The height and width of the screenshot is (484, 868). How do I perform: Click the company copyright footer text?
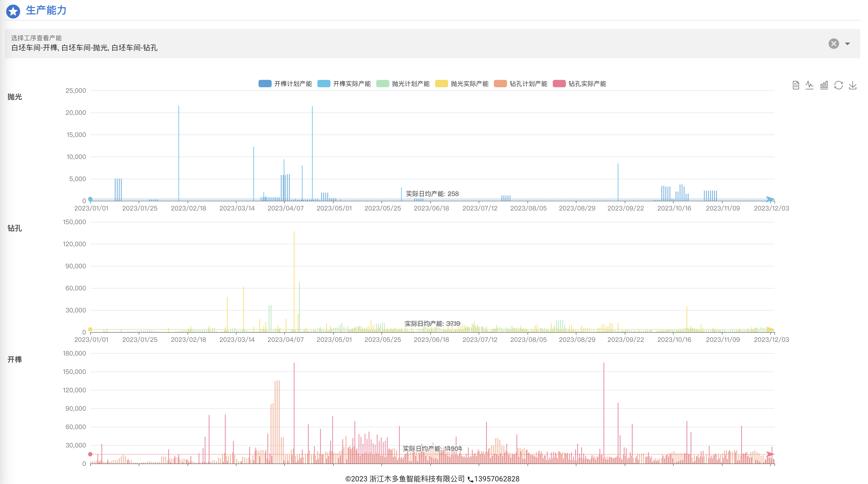coord(405,479)
